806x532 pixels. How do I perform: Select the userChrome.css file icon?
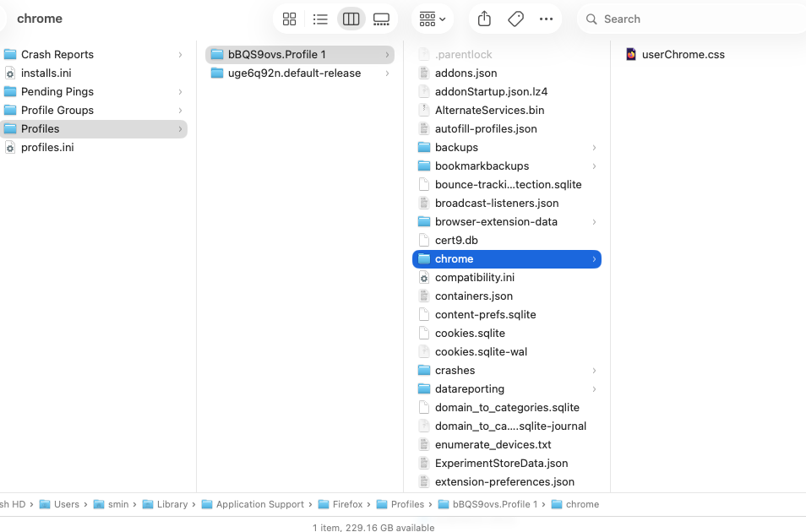click(x=631, y=54)
